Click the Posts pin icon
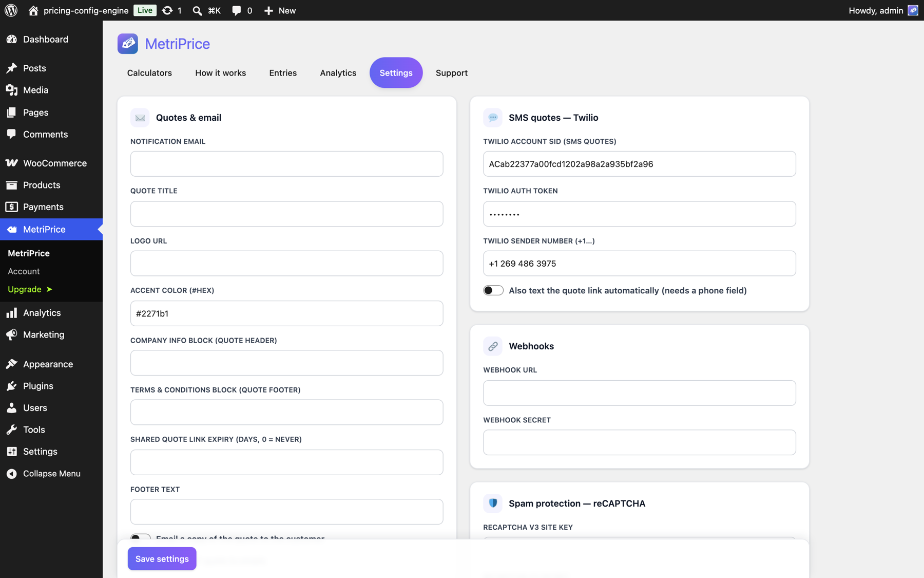924x578 pixels. coord(12,68)
